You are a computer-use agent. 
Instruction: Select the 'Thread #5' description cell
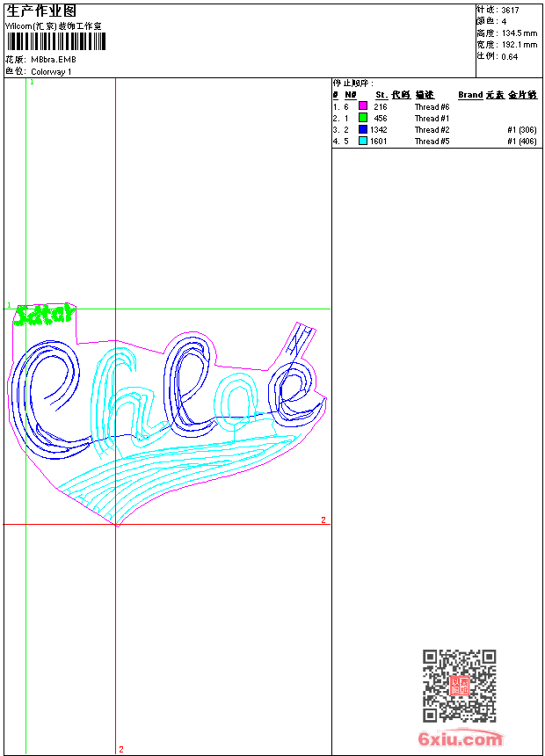point(432,142)
